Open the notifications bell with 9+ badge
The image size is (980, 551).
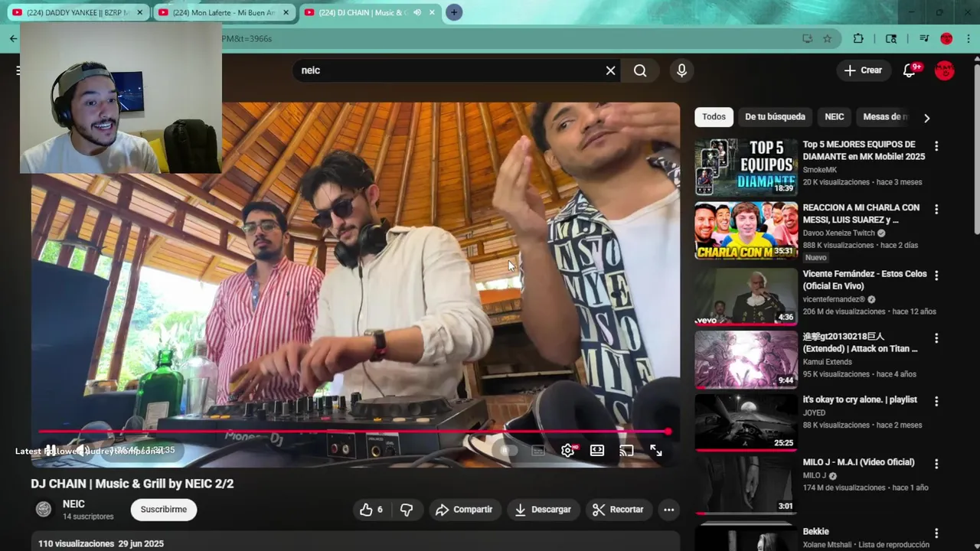910,70
